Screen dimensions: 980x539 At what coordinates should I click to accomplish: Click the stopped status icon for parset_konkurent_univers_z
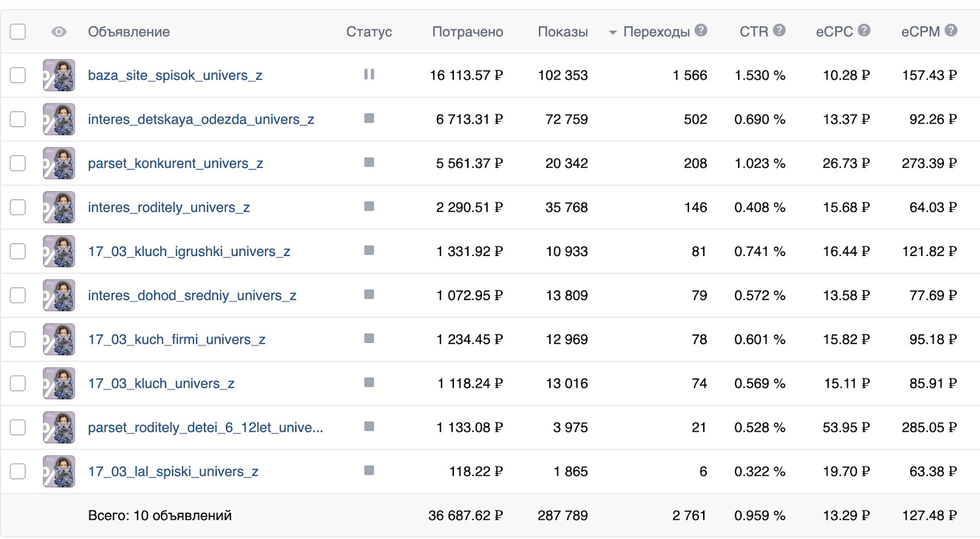(369, 162)
